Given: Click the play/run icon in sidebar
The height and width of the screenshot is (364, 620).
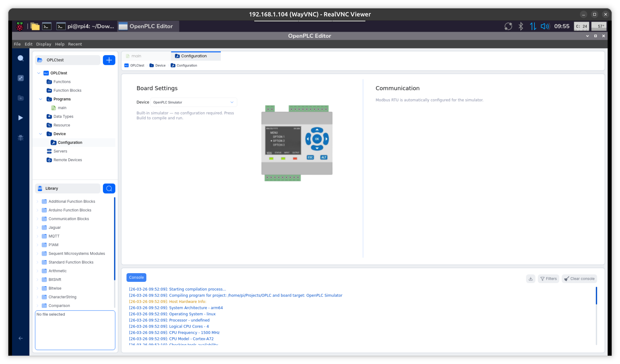Looking at the screenshot, I should (x=21, y=118).
